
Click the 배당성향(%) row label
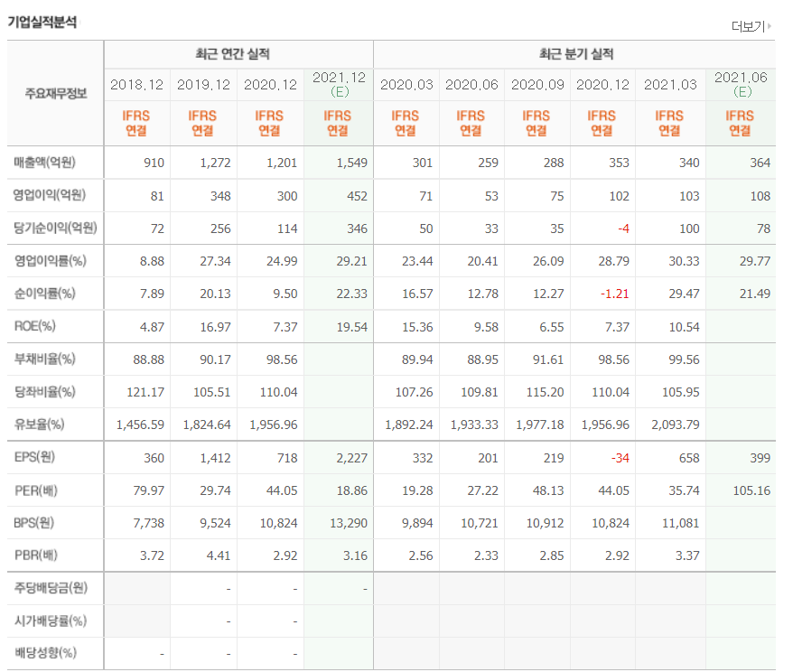coord(45,653)
